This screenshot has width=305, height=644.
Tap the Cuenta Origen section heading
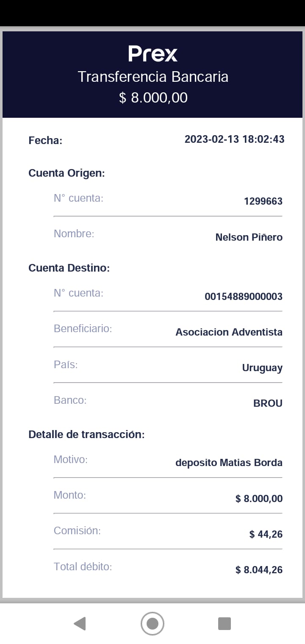pos(67,173)
